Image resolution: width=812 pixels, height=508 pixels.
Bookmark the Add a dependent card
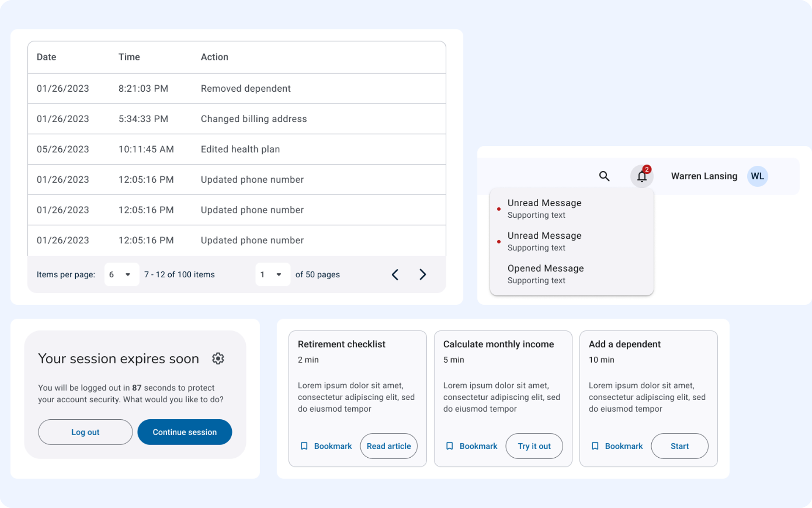[x=617, y=446]
